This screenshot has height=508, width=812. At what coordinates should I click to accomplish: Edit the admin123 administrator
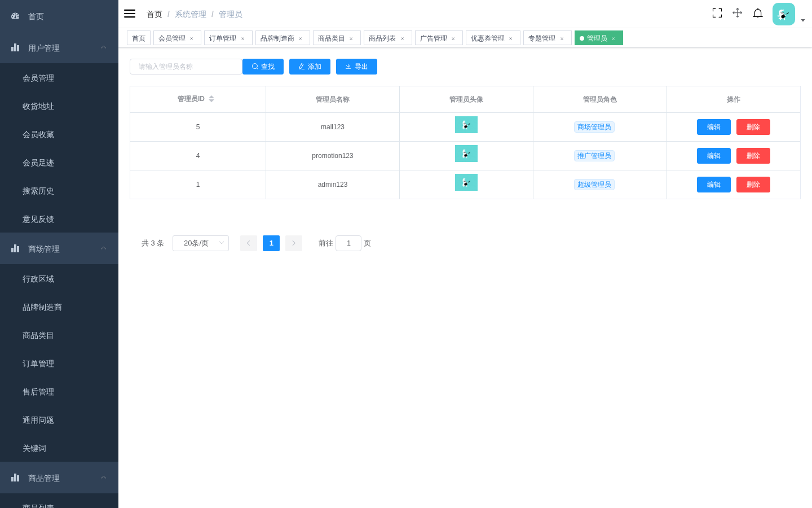(714, 185)
